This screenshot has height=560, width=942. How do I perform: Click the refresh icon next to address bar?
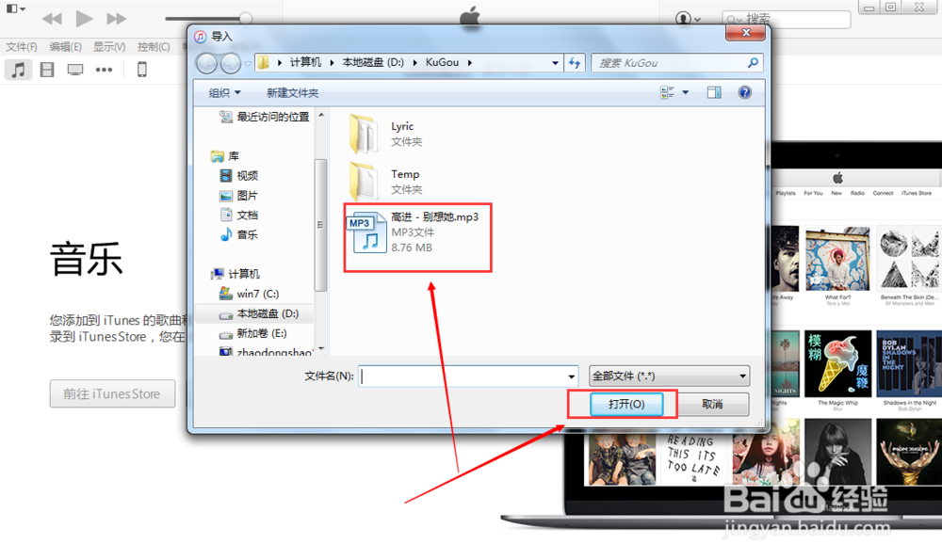pos(575,63)
